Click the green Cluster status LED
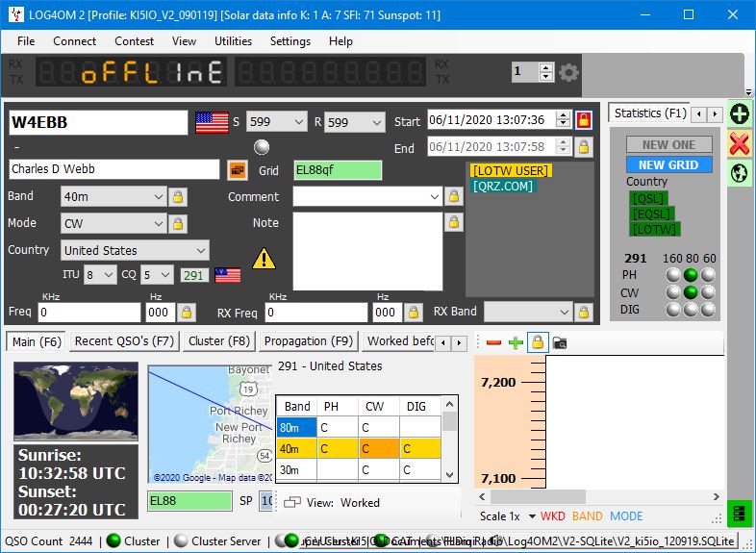 [113, 540]
